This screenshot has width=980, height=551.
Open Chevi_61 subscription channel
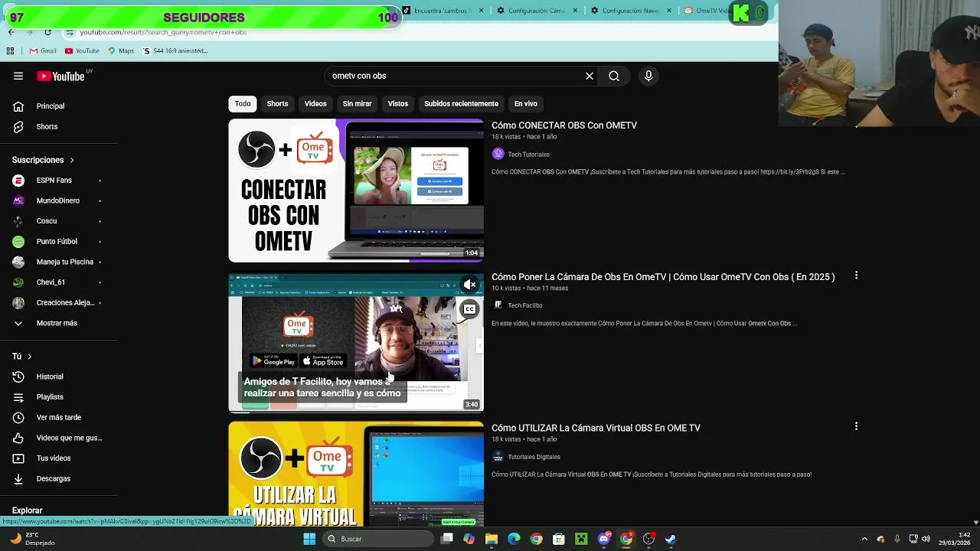click(58, 282)
